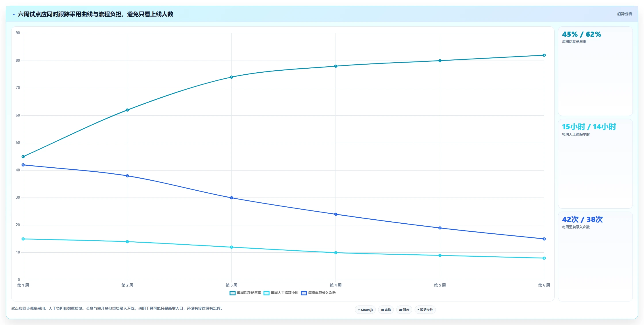Select the week 3 participation point at 74
This screenshot has width=644, height=325.
[231, 77]
